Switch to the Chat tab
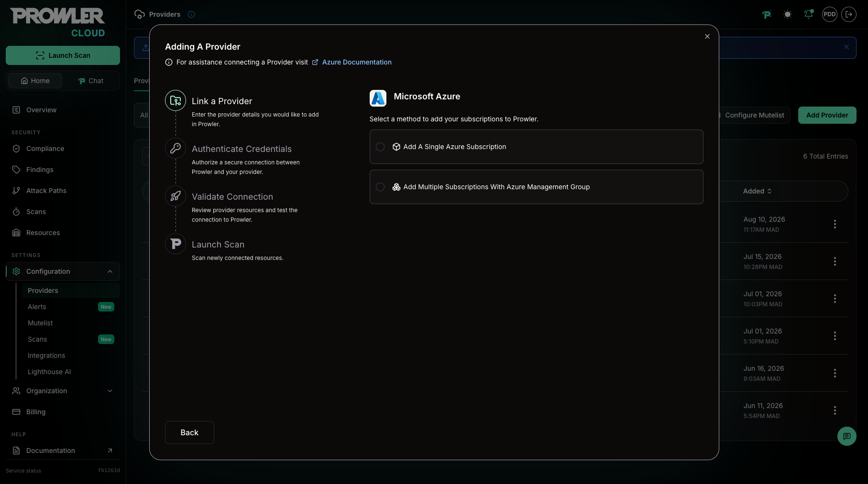This screenshot has height=484, width=868. pyautogui.click(x=90, y=81)
